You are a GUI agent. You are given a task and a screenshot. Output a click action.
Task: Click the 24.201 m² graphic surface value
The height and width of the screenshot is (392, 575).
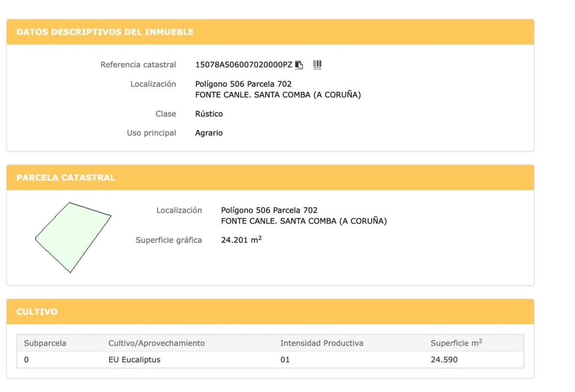pos(241,240)
